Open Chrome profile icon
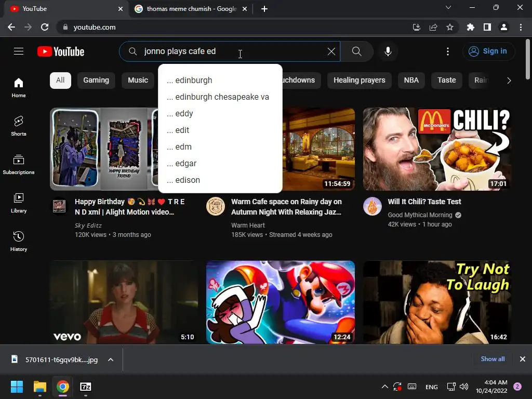The height and width of the screenshot is (399, 532). coord(504,27)
